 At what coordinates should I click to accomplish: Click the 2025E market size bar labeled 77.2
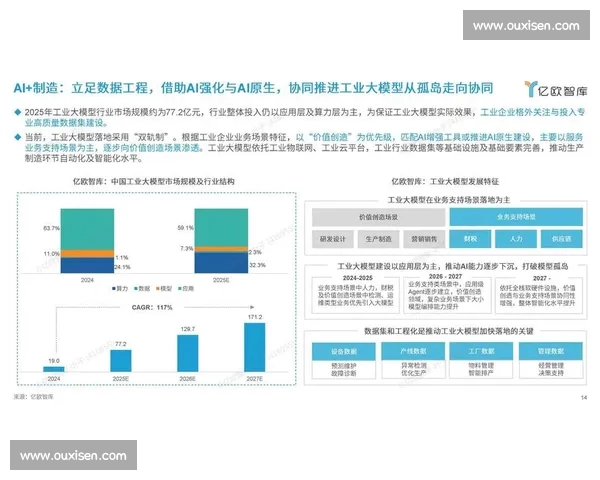pyautogui.click(x=121, y=361)
